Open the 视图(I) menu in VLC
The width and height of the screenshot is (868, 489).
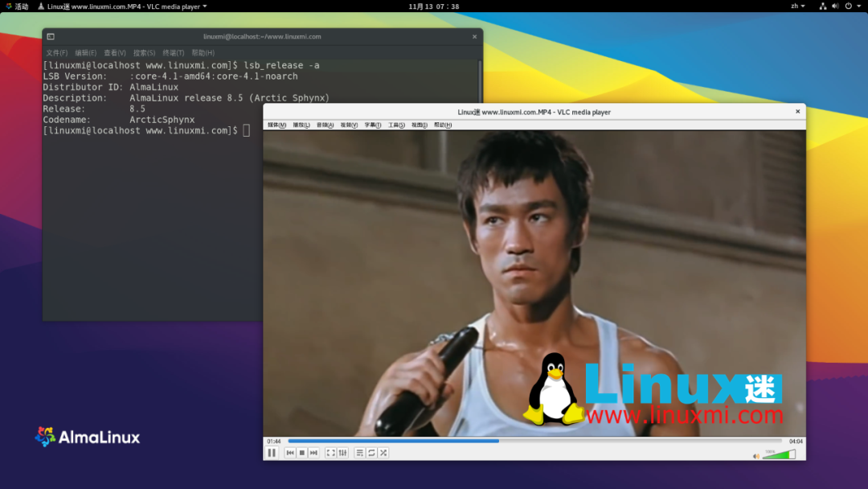(419, 125)
